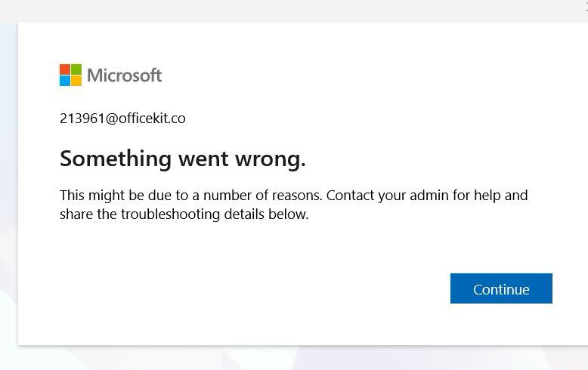
Task: Click the 'officekit.co' domain in the email
Action: point(152,119)
